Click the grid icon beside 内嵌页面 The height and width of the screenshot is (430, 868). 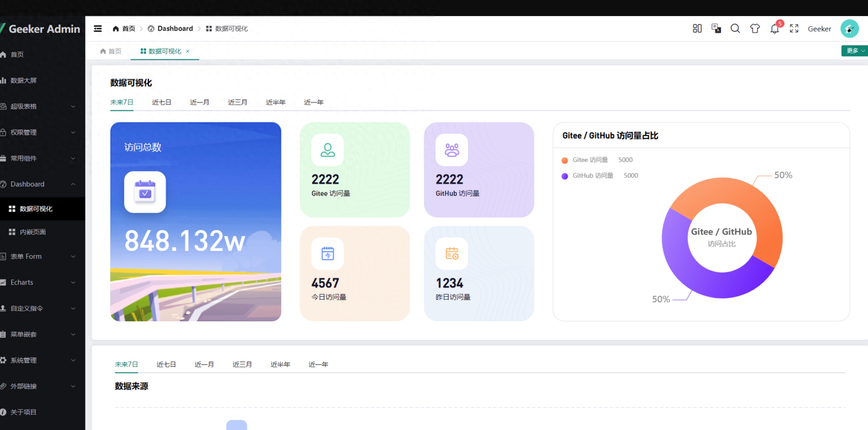coord(12,232)
